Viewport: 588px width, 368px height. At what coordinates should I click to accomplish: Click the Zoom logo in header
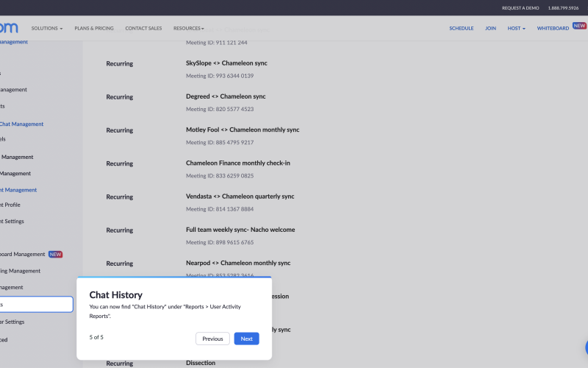click(9, 28)
